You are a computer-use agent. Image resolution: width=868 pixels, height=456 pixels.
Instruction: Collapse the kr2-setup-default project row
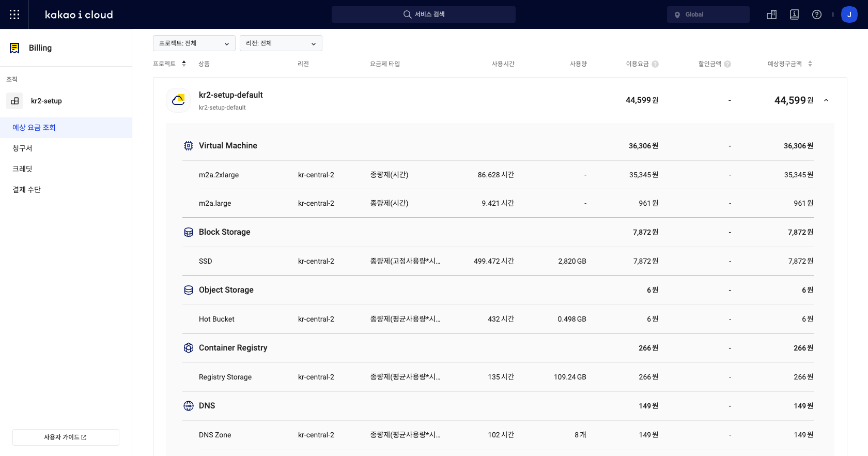click(x=826, y=100)
